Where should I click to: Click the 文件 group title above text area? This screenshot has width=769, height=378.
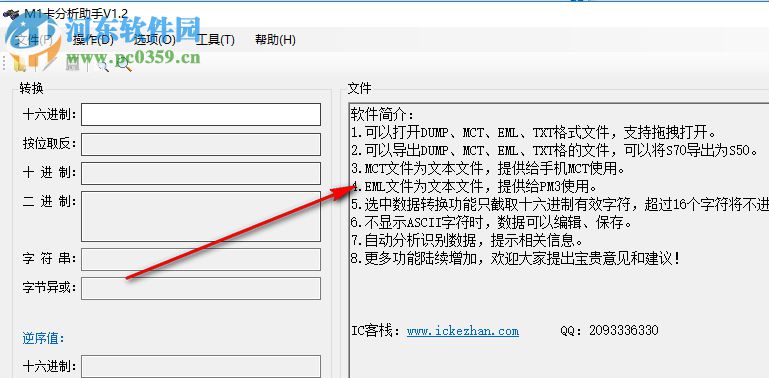pos(359,88)
